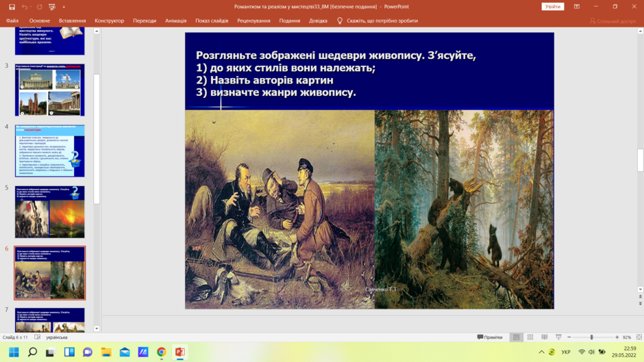Open the Конструктор tab
The image size is (644, 362).
tap(109, 21)
